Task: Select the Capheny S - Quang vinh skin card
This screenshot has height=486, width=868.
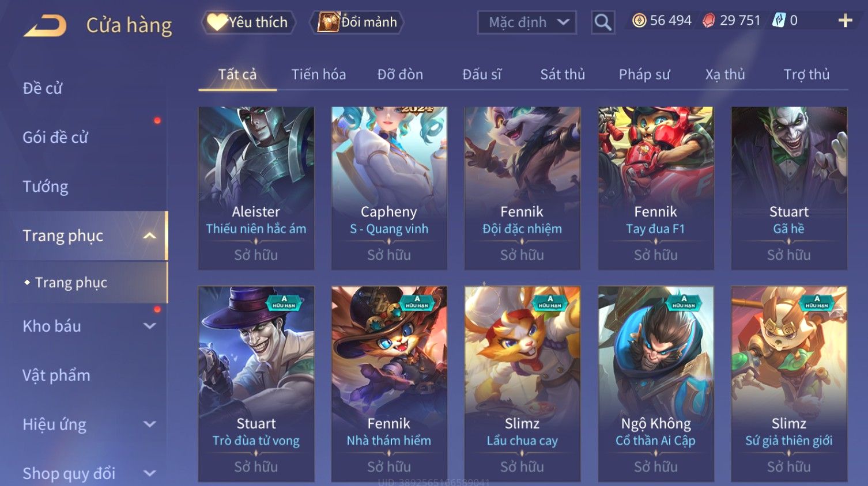Action: pos(389,188)
